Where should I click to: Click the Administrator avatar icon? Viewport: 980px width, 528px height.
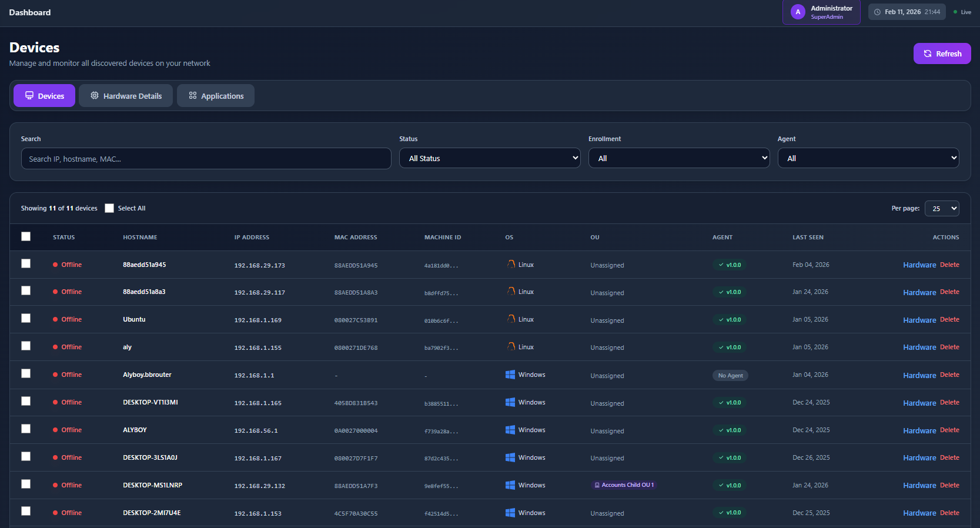pos(797,12)
